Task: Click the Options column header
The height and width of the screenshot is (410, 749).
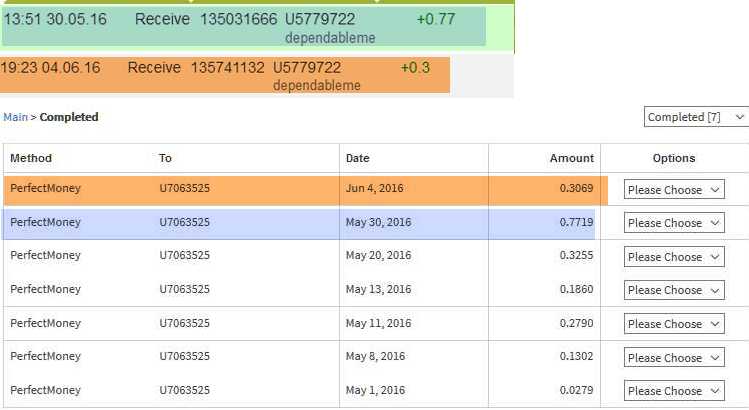Action: (674, 158)
